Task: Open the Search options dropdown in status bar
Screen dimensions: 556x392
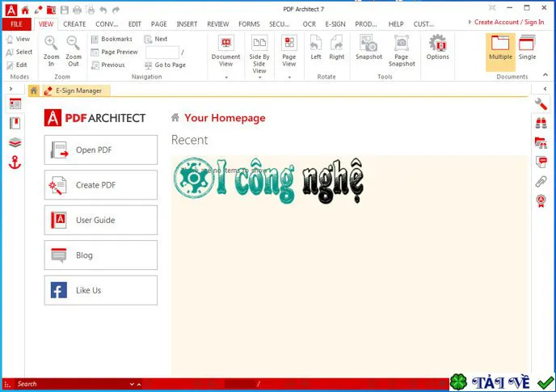Action: (132, 384)
